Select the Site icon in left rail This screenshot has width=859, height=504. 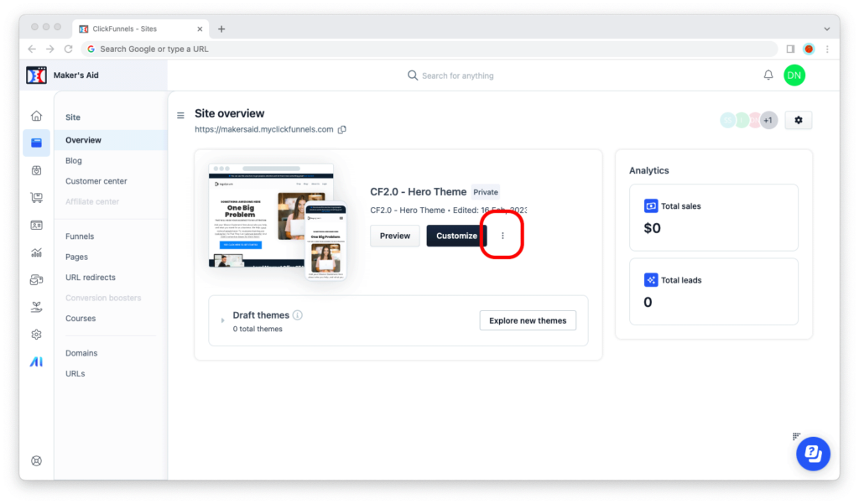tap(37, 143)
